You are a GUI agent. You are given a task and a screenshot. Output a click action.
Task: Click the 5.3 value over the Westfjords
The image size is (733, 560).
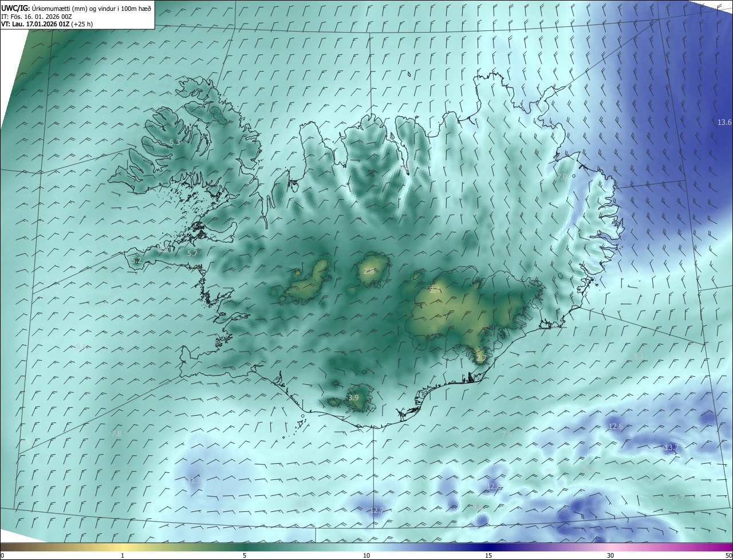pyautogui.click(x=175, y=142)
